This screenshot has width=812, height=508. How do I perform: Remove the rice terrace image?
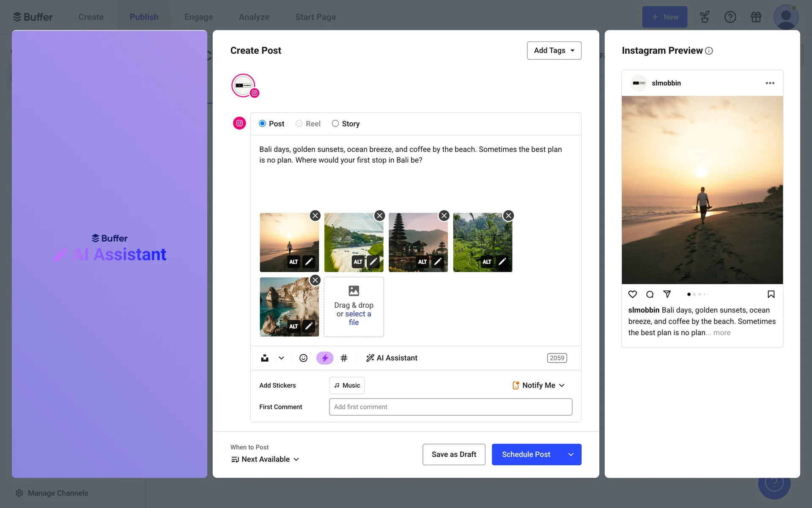508,215
